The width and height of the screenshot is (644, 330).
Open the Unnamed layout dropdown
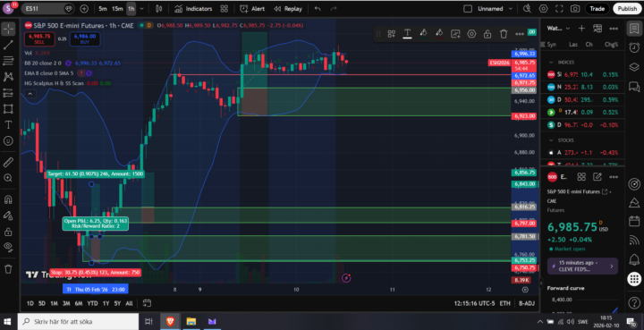(x=511, y=9)
